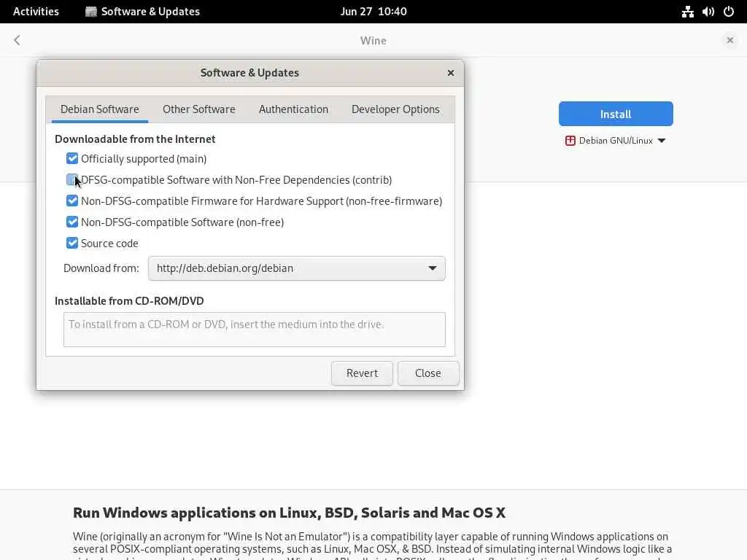
Task: Switch to the Other Software tab
Action: point(198,109)
